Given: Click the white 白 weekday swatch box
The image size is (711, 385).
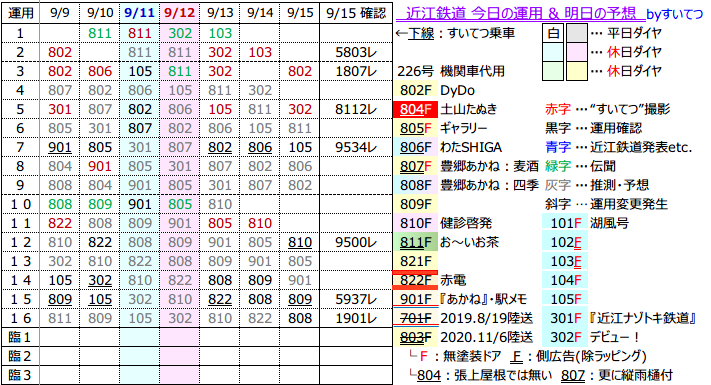Looking at the screenshot, I should 553,33.
